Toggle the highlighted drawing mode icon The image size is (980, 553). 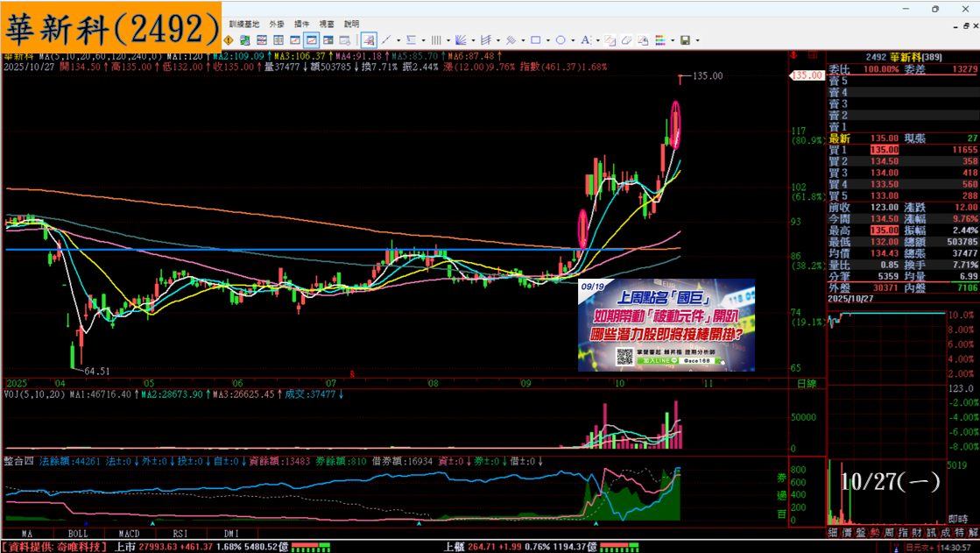(369, 40)
